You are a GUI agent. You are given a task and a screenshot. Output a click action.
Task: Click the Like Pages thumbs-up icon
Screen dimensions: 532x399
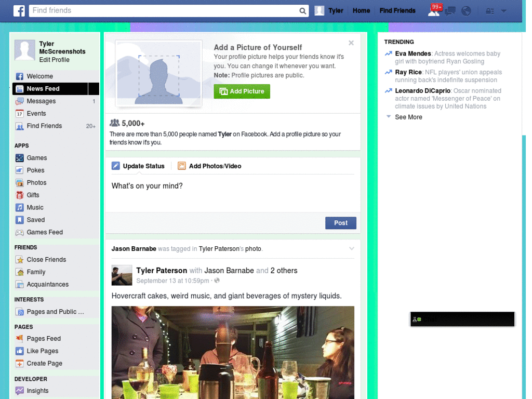(20, 351)
